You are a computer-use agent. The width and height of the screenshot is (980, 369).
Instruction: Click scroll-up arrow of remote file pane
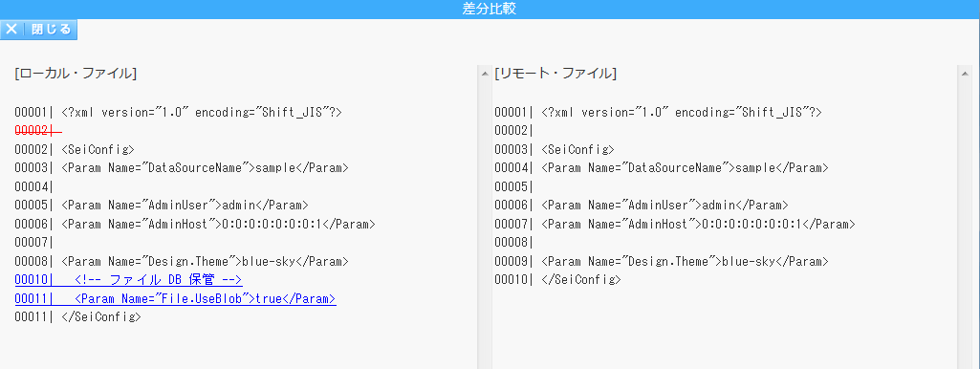965,74
